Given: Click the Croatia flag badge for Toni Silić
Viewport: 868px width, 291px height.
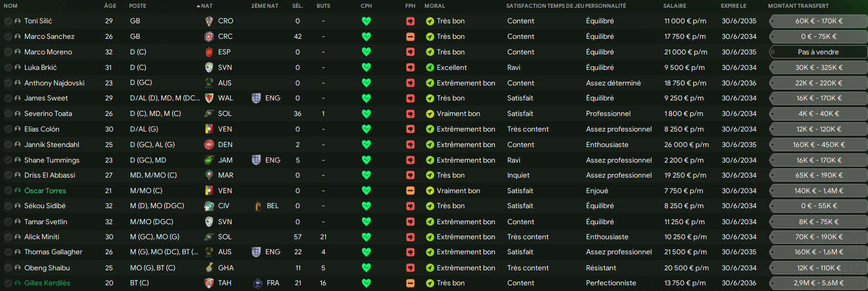Looking at the screenshot, I should pyautogui.click(x=209, y=21).
